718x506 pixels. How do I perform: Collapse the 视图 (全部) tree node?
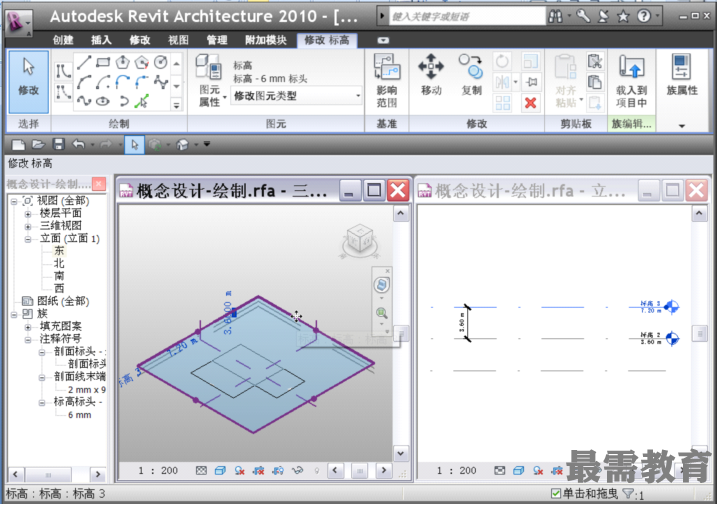click(x=14, y=201)
